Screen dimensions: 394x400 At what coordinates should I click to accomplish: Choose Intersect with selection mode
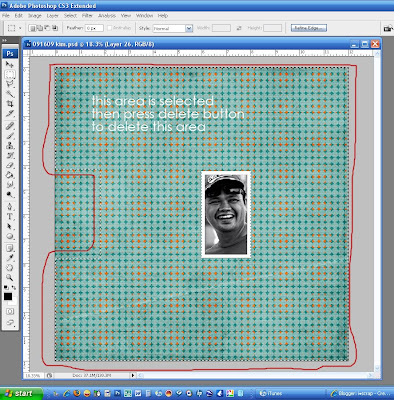click(x=55, y=28)
